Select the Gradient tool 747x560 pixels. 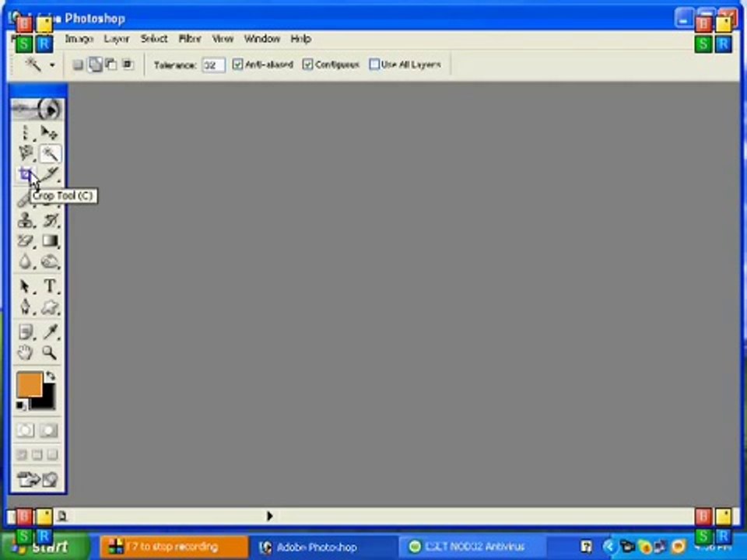(x=50, y=241)
